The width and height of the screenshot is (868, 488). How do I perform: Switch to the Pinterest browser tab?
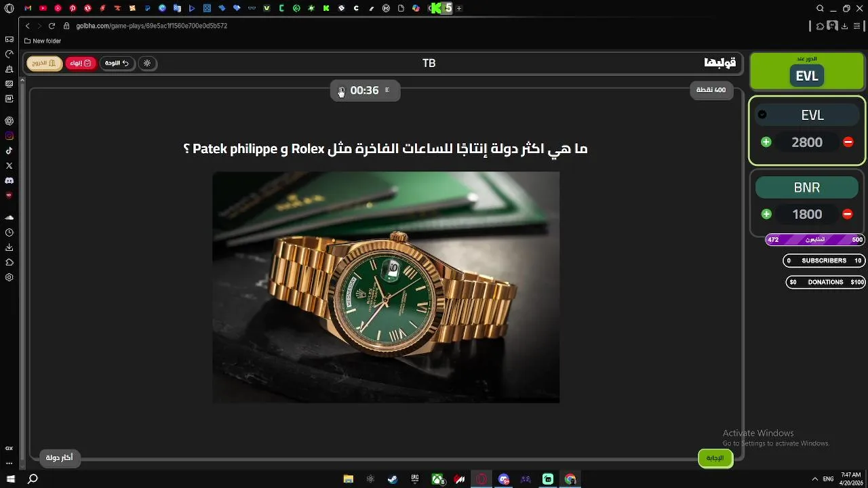(73, 8)
